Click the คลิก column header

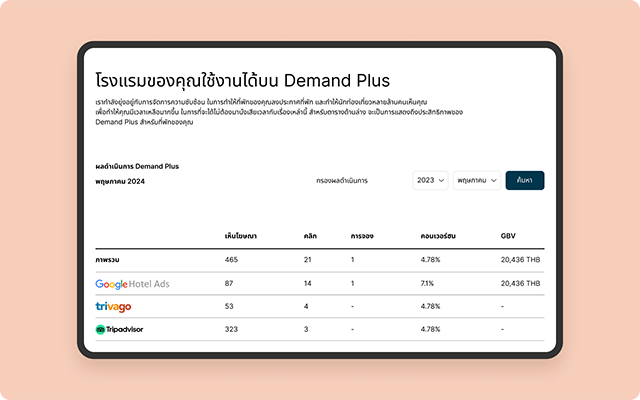point(310,236)
